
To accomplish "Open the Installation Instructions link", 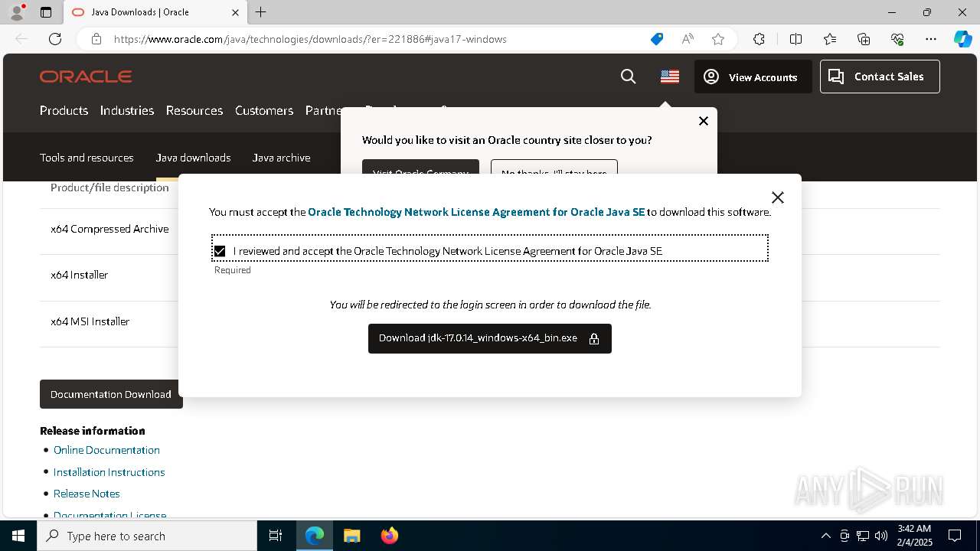I will (109, 472).
